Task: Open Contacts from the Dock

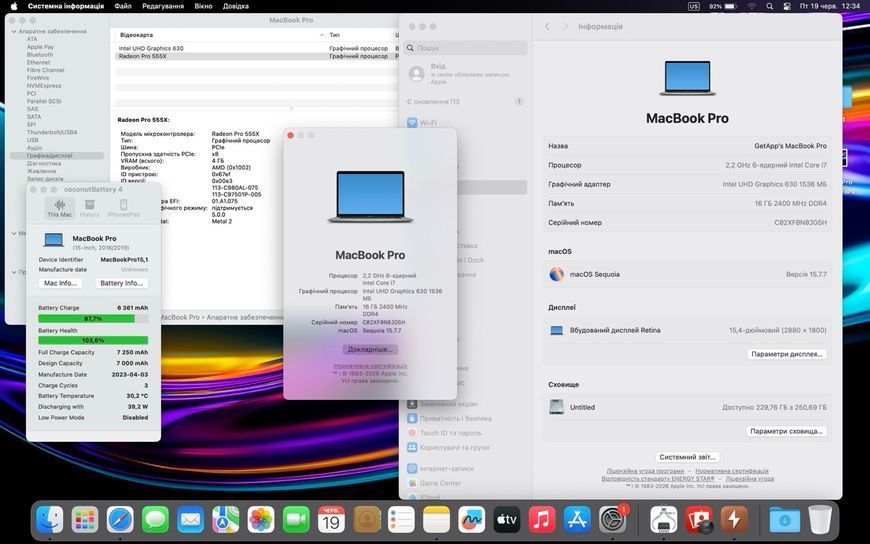Action: click(x=366, y=520)
